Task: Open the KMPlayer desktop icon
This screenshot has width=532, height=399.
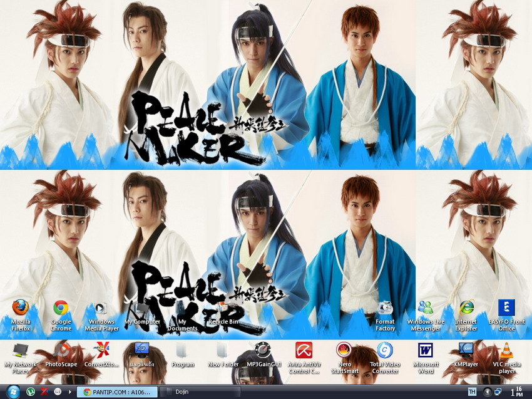Action: point(466,355)
